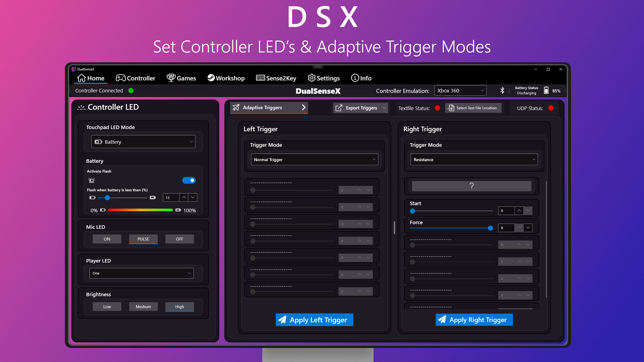Click the Adaptive Triggers panel icon

coord(236,107)
